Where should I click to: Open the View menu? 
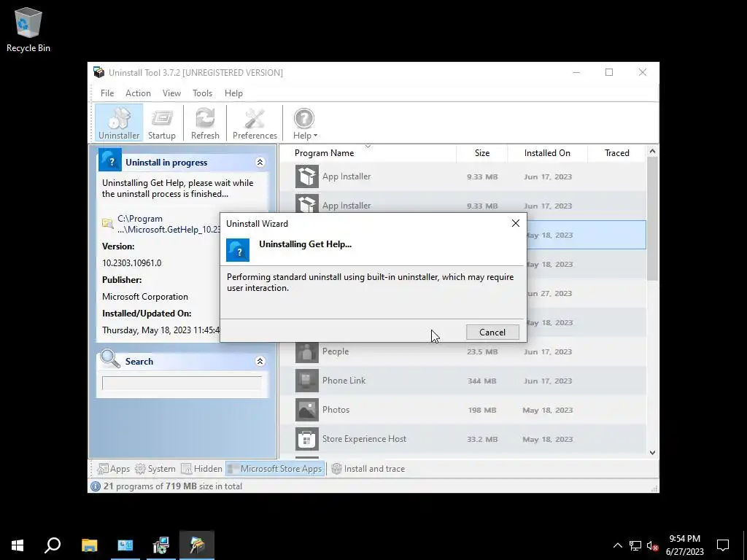point(171,93)
